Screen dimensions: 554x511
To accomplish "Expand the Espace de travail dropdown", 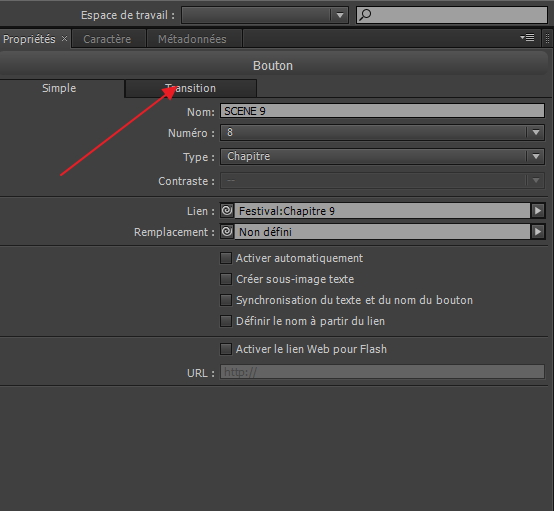I will click(x=265, y=15).
